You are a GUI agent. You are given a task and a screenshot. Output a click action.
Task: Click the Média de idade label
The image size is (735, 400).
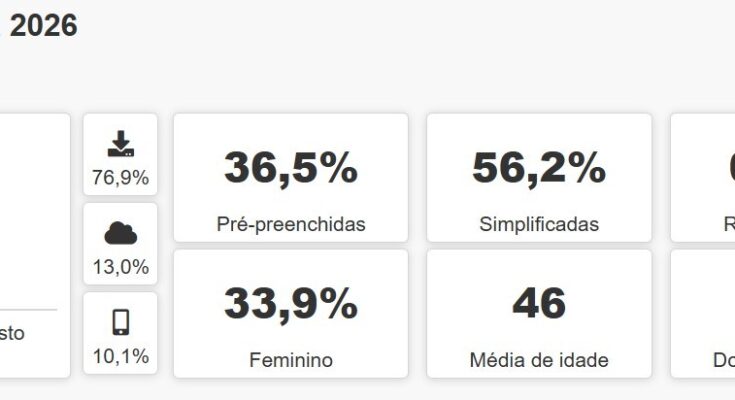click(x=539, y=360)
